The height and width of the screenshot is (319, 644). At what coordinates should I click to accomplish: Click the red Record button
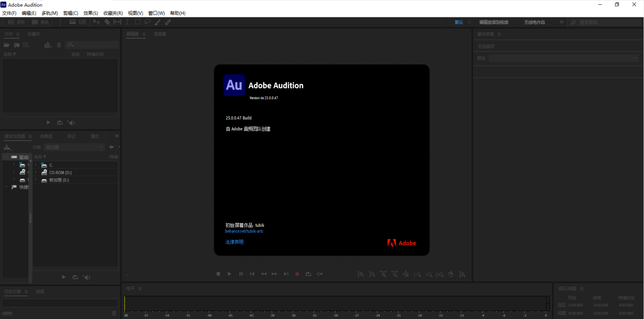pos(297,274)
